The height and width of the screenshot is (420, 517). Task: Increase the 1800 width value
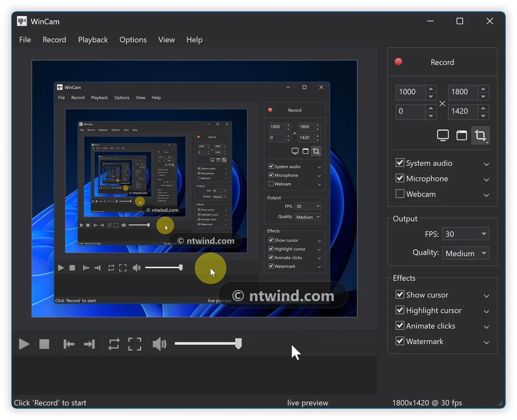(483, 88)
